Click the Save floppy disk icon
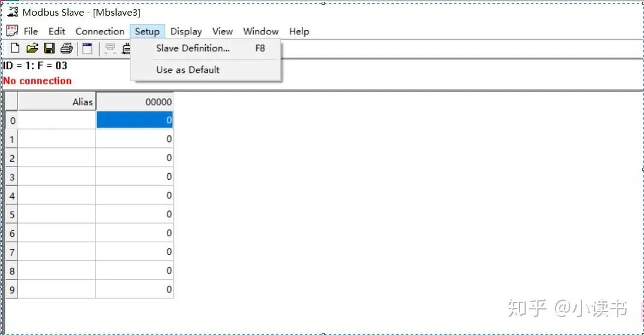This screenshot has height=335, width=644. click(49, 48)
